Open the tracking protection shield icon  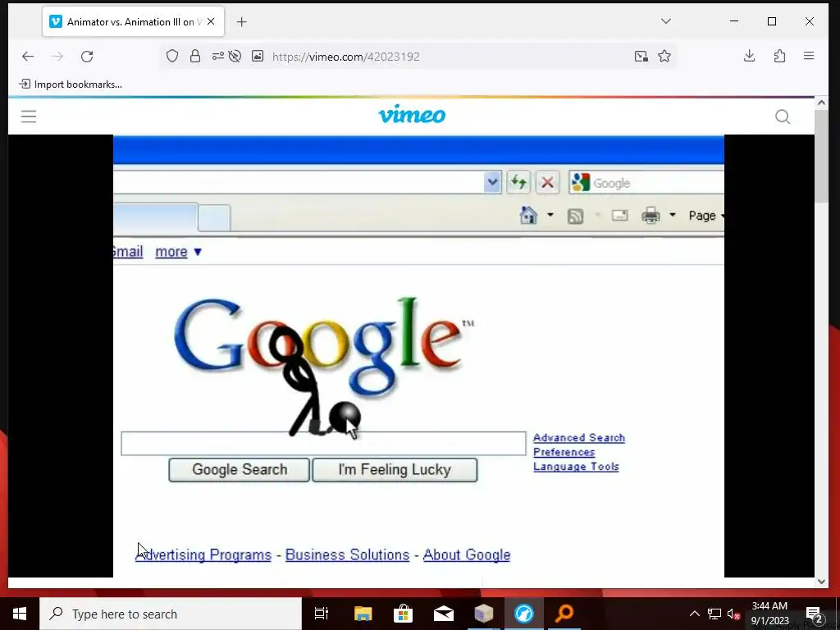[x=172, y=57]
